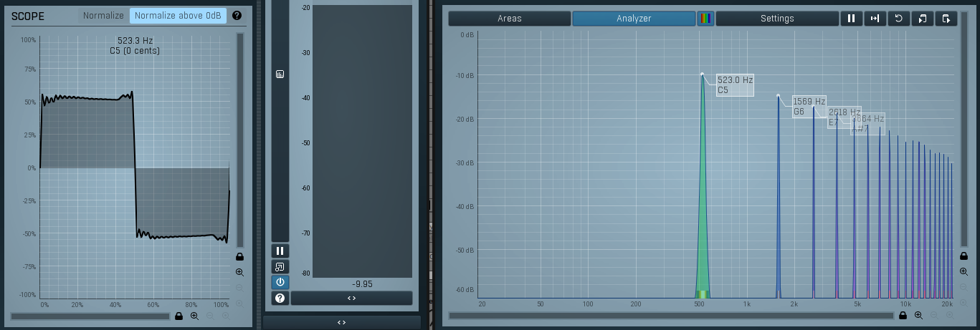
Task: Expand the bottom panel collapse arrows bar
Action: pyautogui.click(x=341, y=323)
